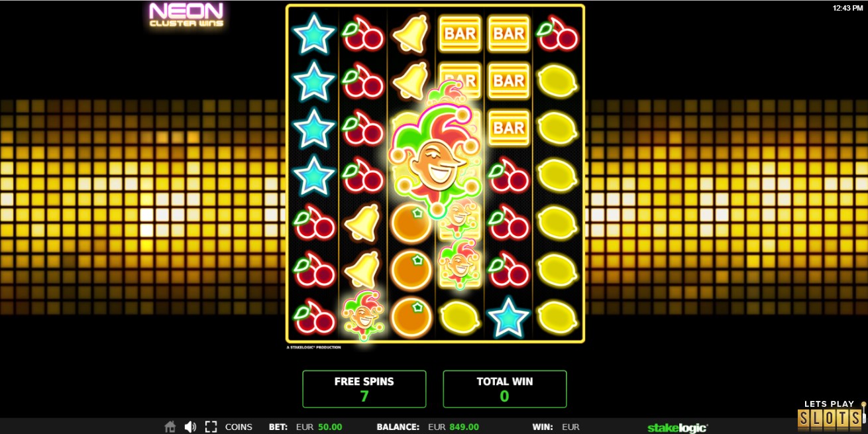Click the balance value 849.00
The height and width of the screenshot is (434, 868).
click(464, 427)
